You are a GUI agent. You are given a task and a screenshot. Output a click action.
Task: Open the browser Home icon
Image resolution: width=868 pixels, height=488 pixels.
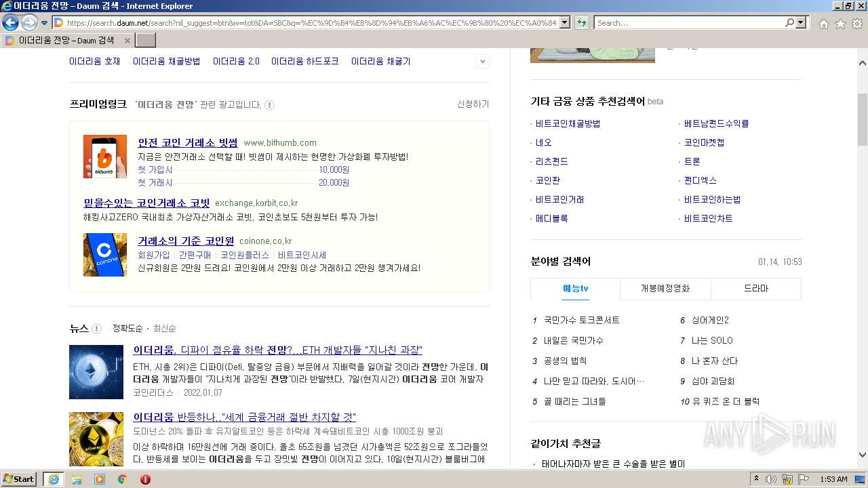[x=823, y=24]
